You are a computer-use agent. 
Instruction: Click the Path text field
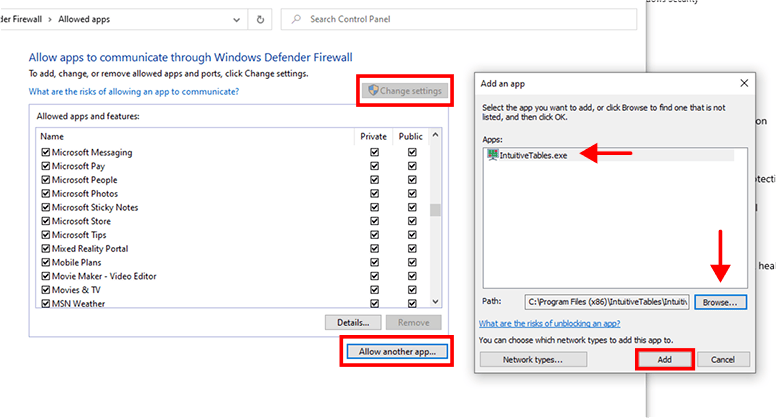point(607,302)
